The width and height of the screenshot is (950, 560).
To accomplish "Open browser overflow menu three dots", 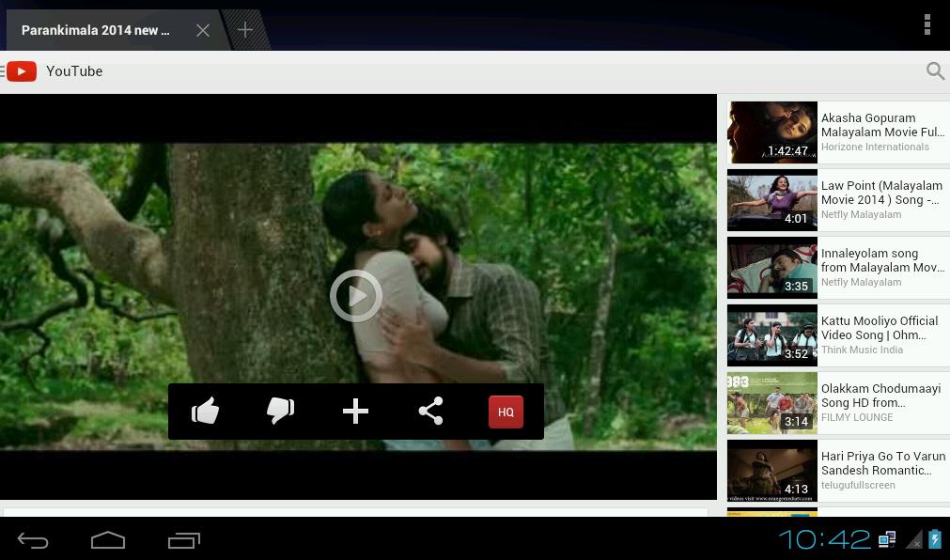I will coord(927,24).
